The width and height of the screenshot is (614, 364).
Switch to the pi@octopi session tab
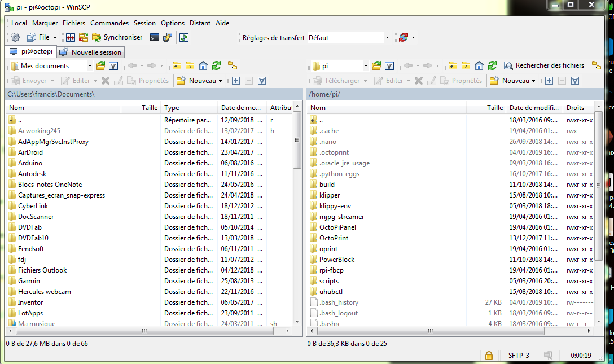(31, 52)
